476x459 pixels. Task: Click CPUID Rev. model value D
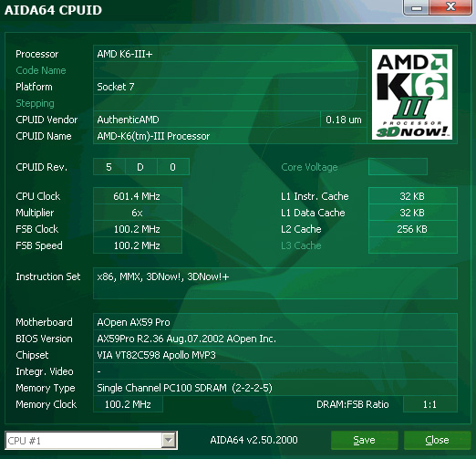point(140,167)
